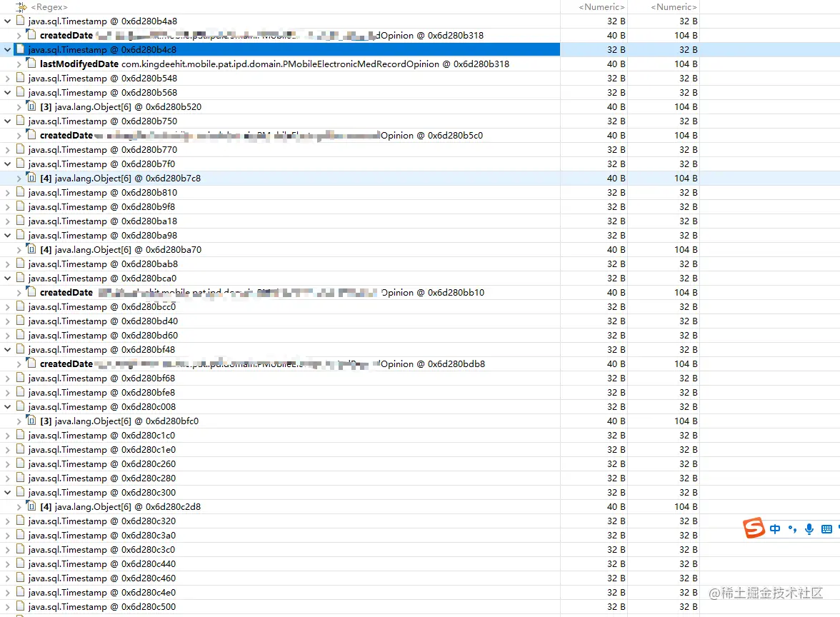Click the Regex filter field
Viewport: 840px width, 617px height.
[49, 7]
